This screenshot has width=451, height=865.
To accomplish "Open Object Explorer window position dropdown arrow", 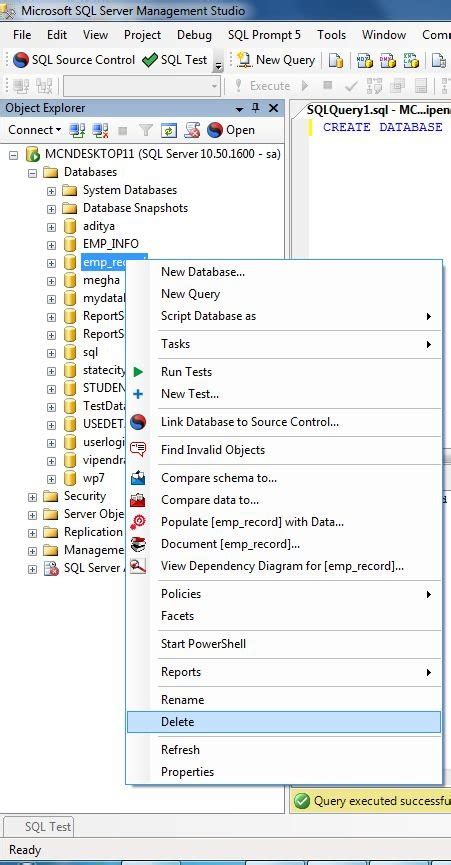I will (x=239, y=109).
